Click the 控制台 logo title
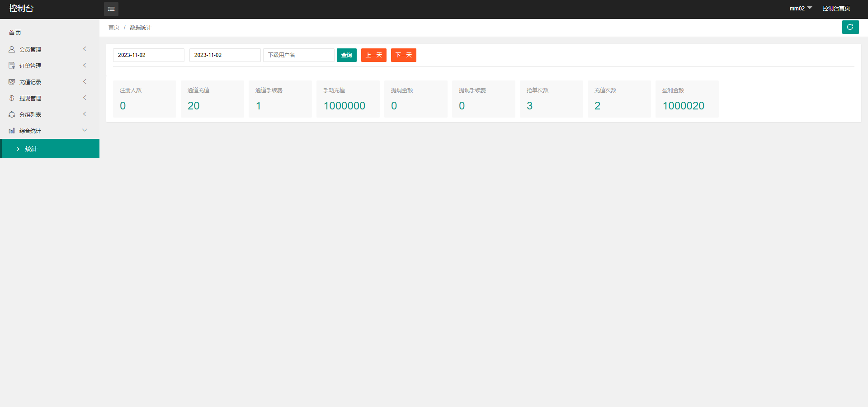This screenshot has height=407, width=868. pyautogui.click(x=21, y=8)
